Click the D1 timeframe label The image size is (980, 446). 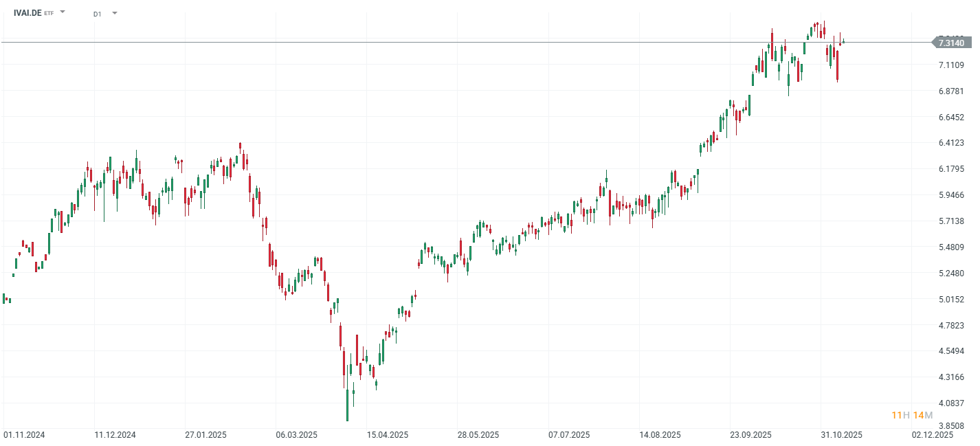click(x=96, y=12)
